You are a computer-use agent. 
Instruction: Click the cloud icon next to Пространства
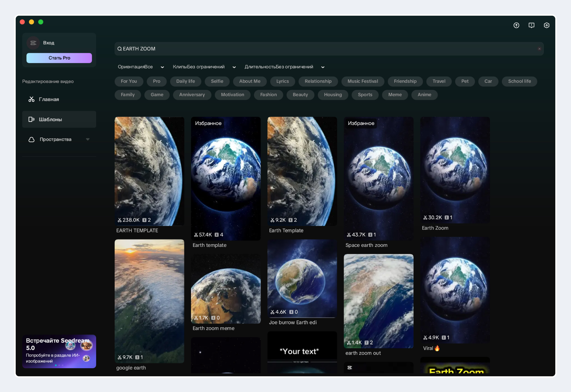pos(31,140)
